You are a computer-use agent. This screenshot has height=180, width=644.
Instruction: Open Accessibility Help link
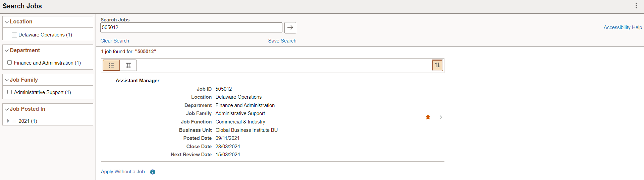point(623,27)
